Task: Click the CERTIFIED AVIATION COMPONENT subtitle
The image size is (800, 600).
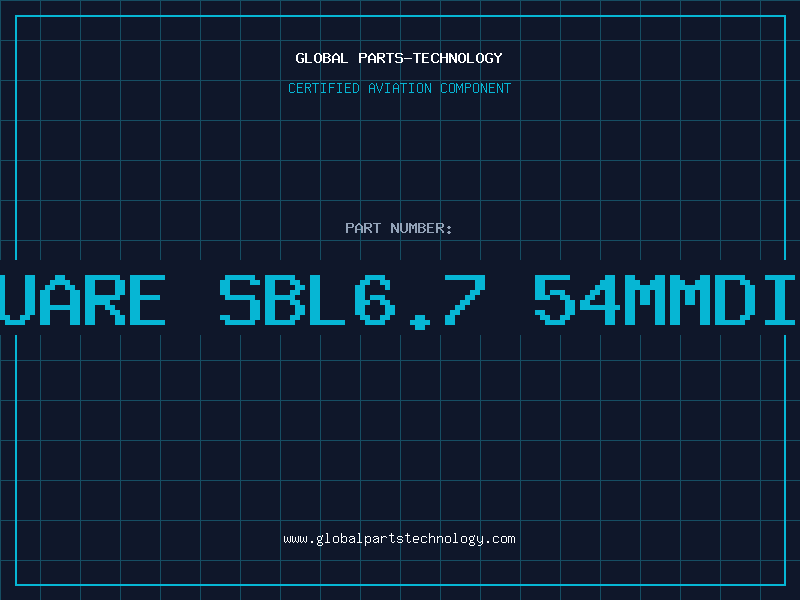Action: 399,88
